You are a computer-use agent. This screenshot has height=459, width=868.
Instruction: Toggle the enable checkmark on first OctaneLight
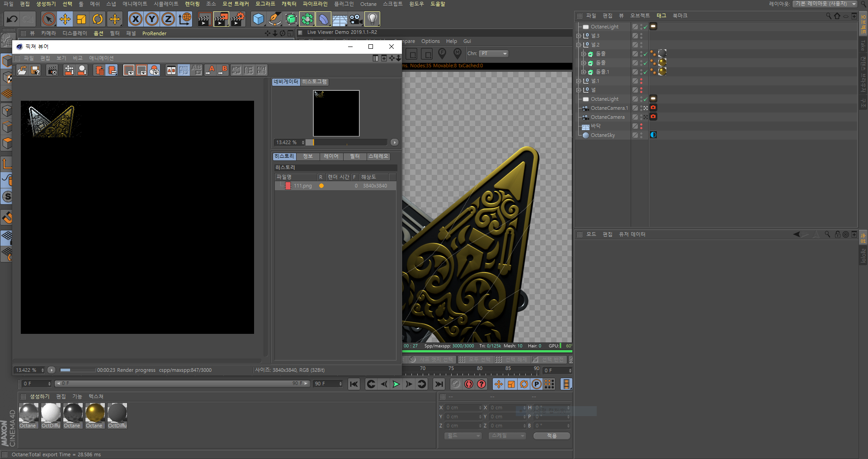click(x=646, y=27)
